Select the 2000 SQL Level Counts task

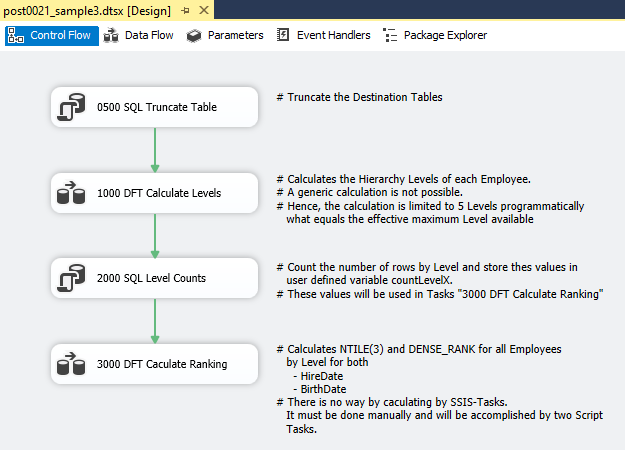click(x=155, y=278)
